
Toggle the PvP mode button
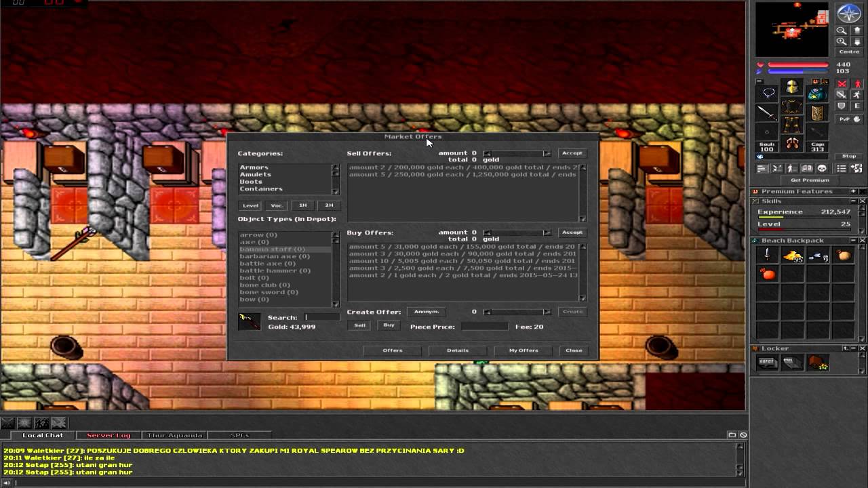click(849, 119)
